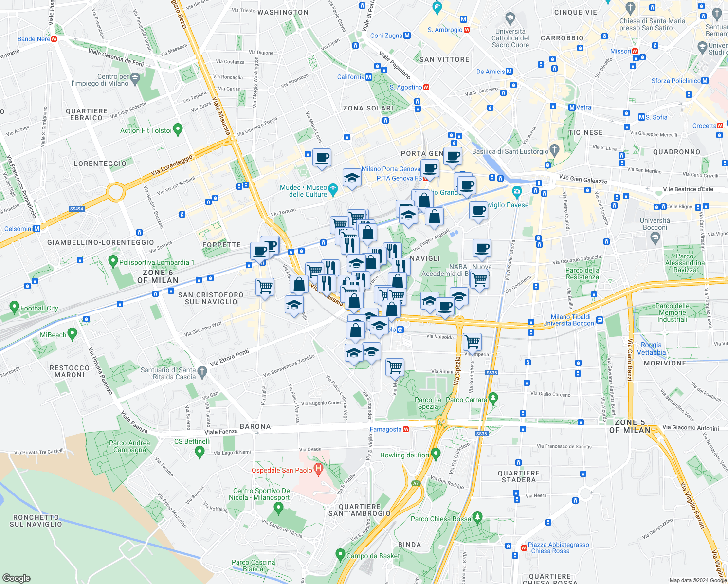Click the 'S. Ambrogio' station label
728x584 pixels.
click(x=445, y=30)
